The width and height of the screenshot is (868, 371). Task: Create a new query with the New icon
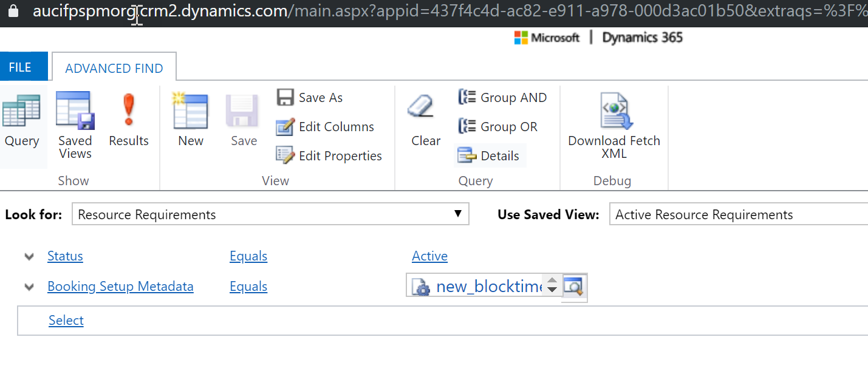tap(190, 115)
